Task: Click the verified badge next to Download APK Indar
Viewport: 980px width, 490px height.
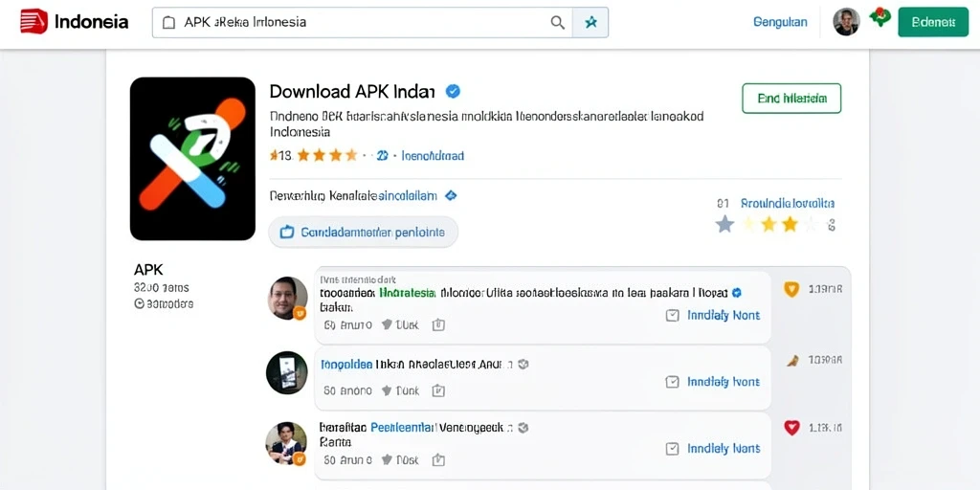Action: (x=453, y=91)
